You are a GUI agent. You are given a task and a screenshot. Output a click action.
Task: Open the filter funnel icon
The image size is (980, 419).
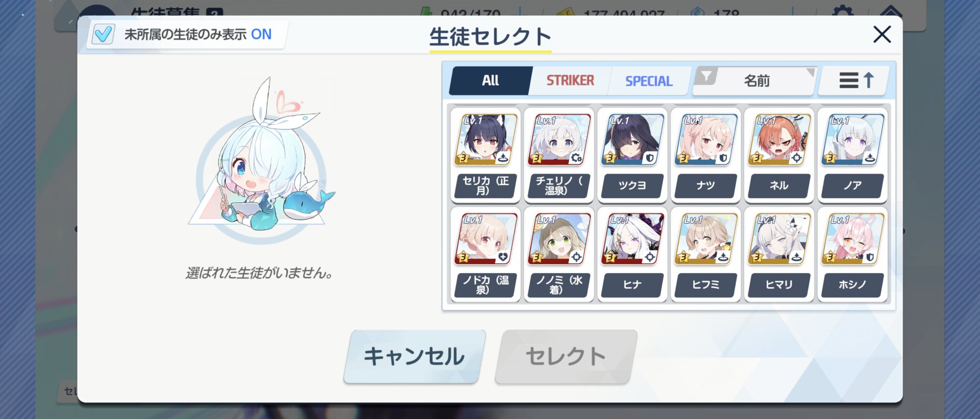(706, 77)
